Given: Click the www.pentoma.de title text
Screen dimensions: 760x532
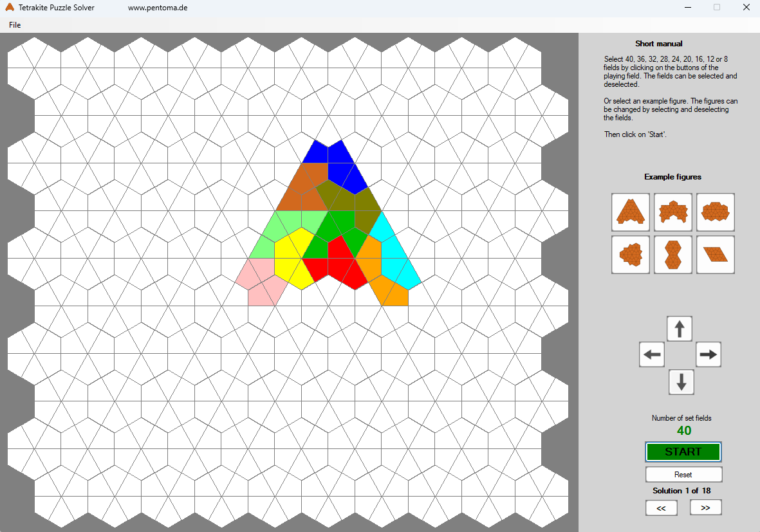Looking at the screenshot, I should pyautogui.click(x=158, y=8).
